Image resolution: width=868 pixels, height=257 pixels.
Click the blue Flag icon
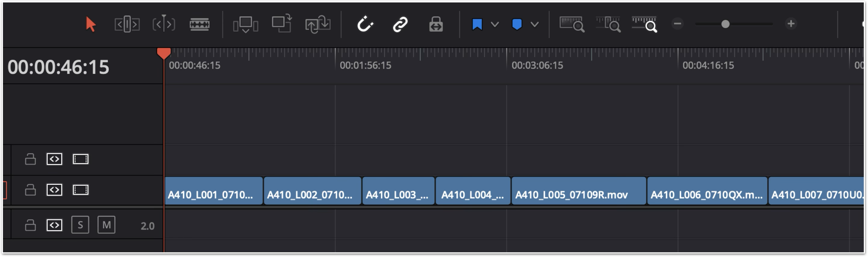477,24
